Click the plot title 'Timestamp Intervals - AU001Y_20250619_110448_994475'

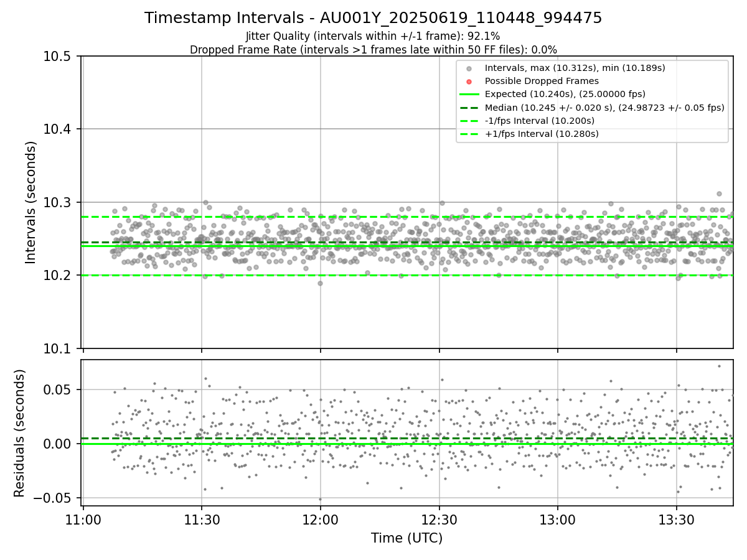pos(373,18)
